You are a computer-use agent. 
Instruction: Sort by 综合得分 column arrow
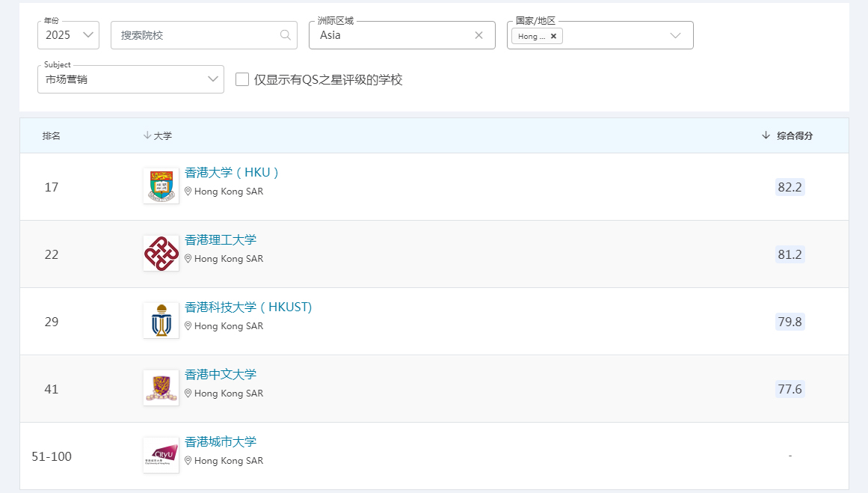[766, 135]
